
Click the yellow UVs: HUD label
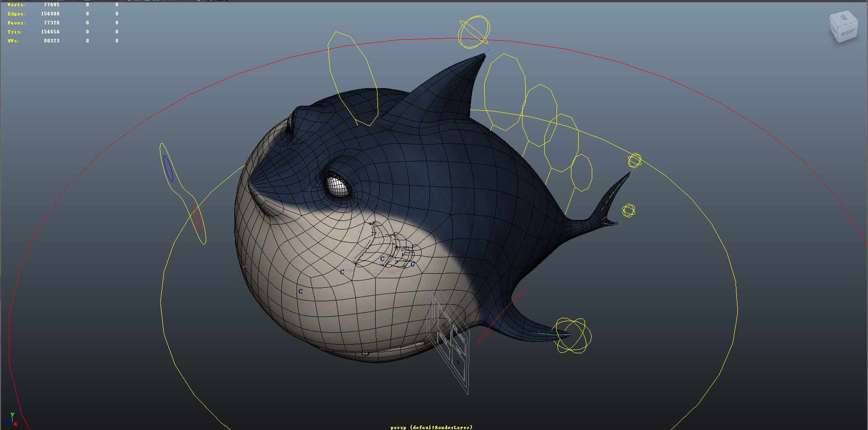pyautogui.click(x=13, y=41)
